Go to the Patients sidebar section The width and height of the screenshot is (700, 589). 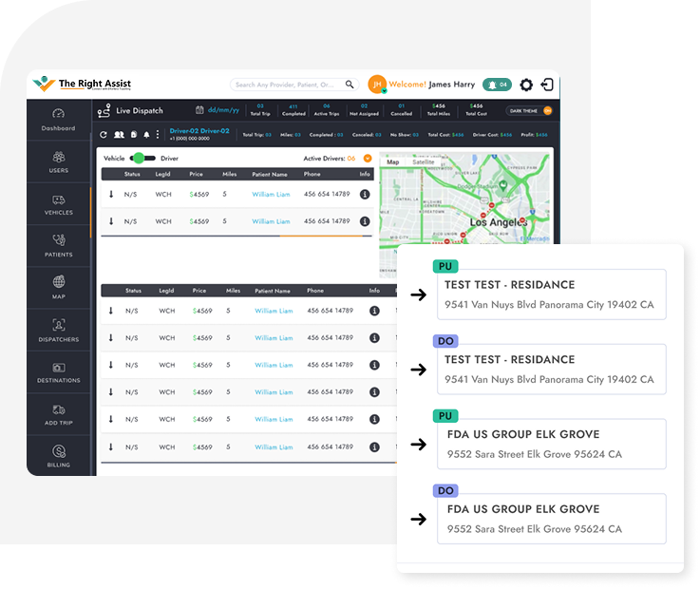click(x=58, y=246)
